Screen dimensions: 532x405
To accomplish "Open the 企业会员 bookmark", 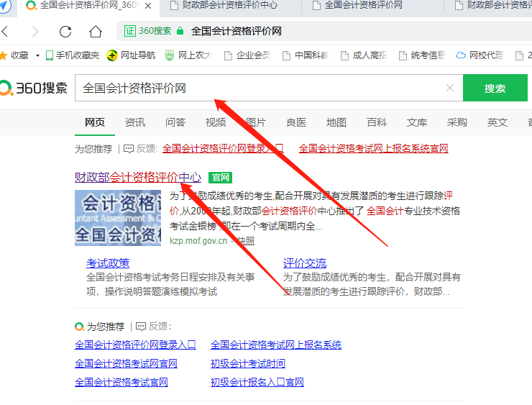I will pos(247,55).
